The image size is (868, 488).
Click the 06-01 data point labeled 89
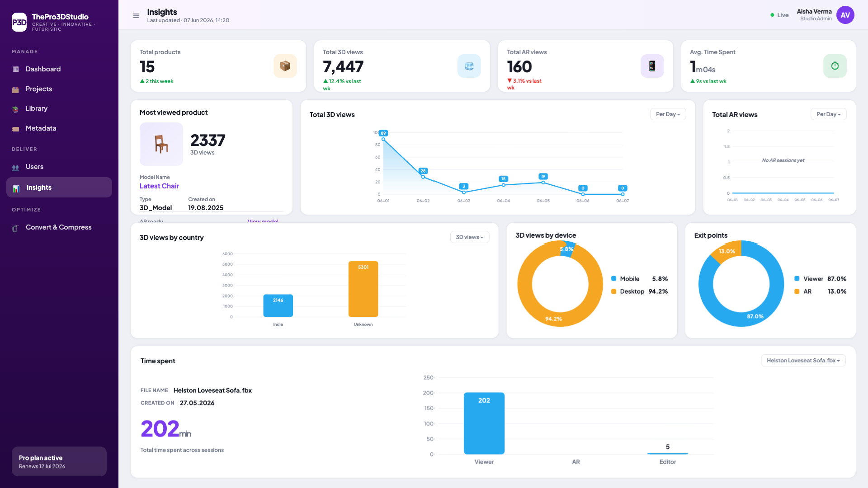pos(383,139)
